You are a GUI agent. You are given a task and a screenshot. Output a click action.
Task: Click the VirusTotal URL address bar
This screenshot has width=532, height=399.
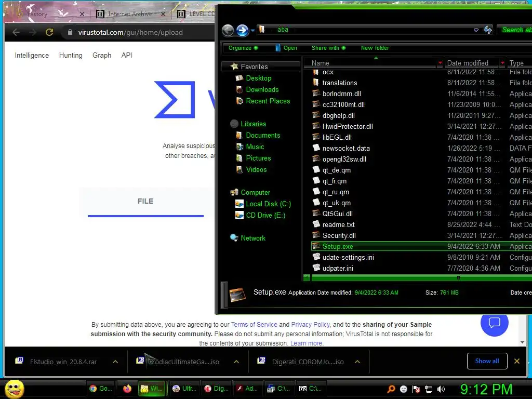(130, 32)
